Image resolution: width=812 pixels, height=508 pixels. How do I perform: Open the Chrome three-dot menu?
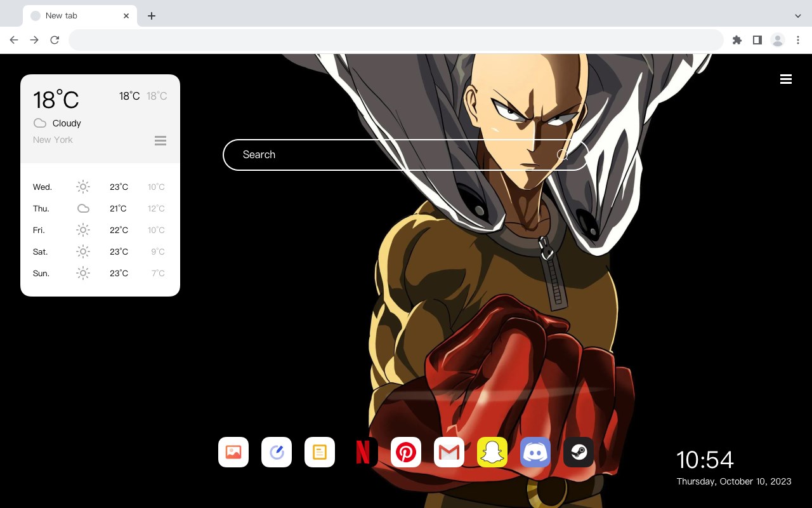pyautogui.click(x=798, y=40)
